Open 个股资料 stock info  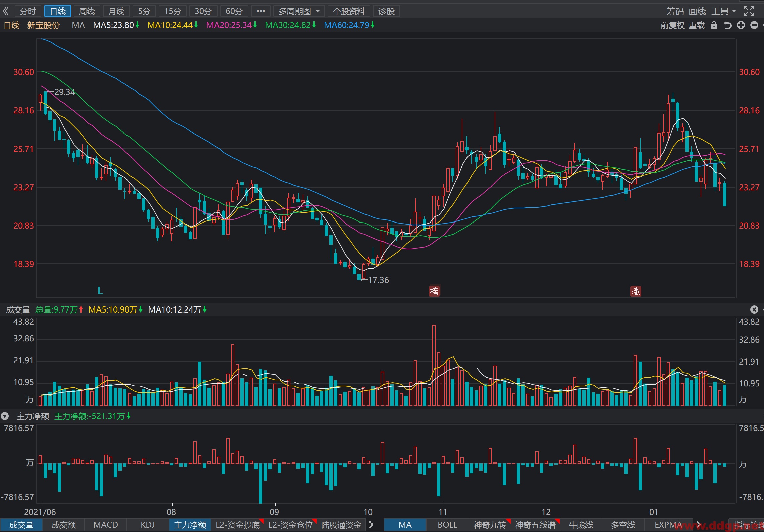pos(349,11)
